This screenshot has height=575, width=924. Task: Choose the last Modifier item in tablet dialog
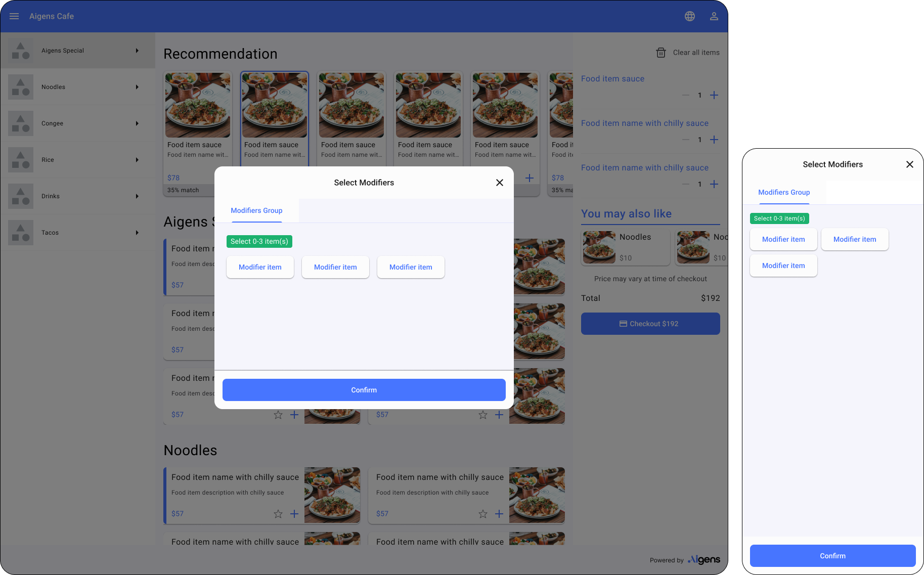[411, 267]
